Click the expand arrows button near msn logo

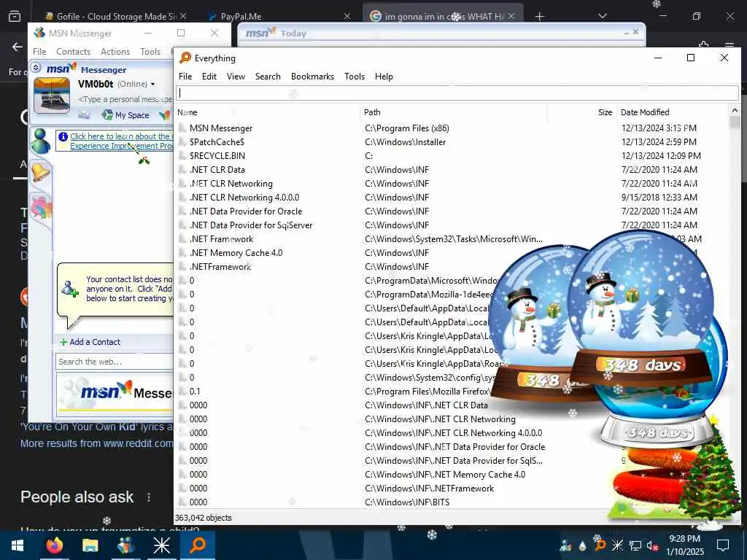pos(36,68)
